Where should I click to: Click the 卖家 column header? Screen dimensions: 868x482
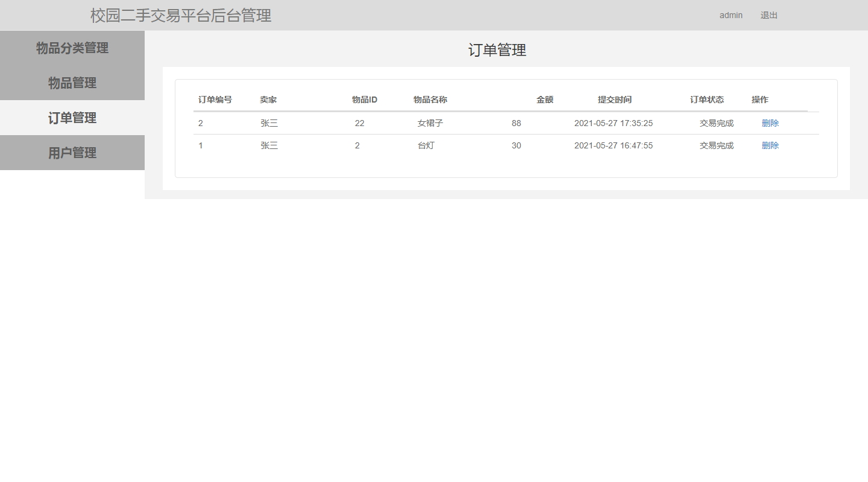tap(268, 100)
